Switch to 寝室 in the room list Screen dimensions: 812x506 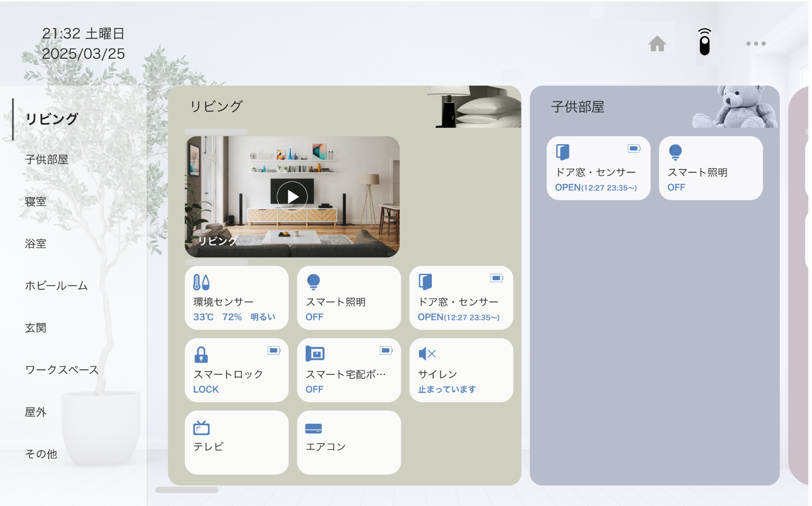35,201
